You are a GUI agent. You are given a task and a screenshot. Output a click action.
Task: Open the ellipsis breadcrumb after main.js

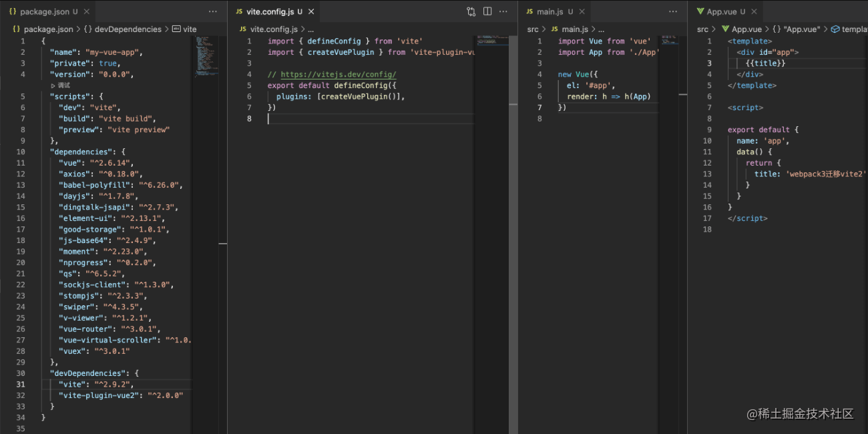601,29
